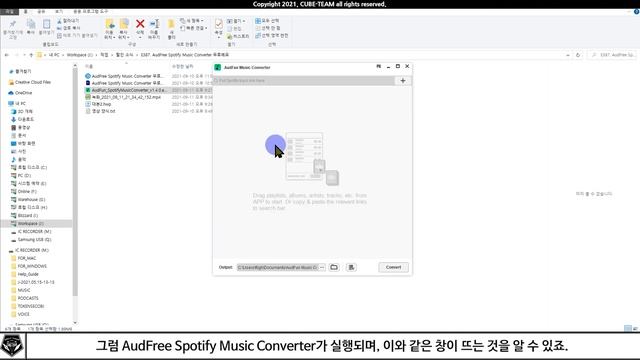Click the cut item in clipboard group

coord(68,20)
